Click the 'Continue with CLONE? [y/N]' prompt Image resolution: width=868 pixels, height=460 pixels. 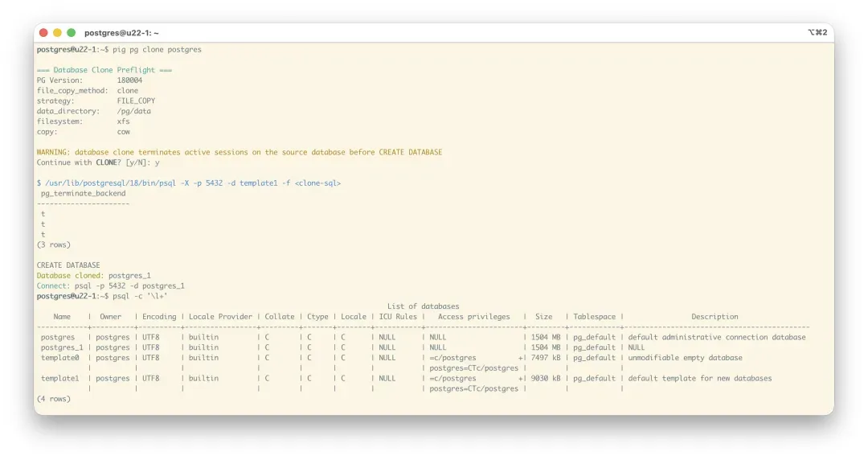[x=93, y=163]
